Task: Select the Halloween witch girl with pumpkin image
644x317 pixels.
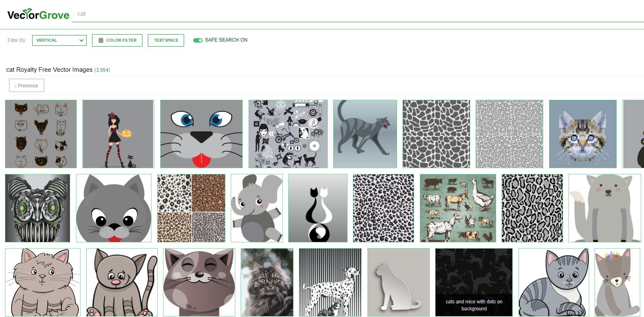Action: tap(118, 134)
